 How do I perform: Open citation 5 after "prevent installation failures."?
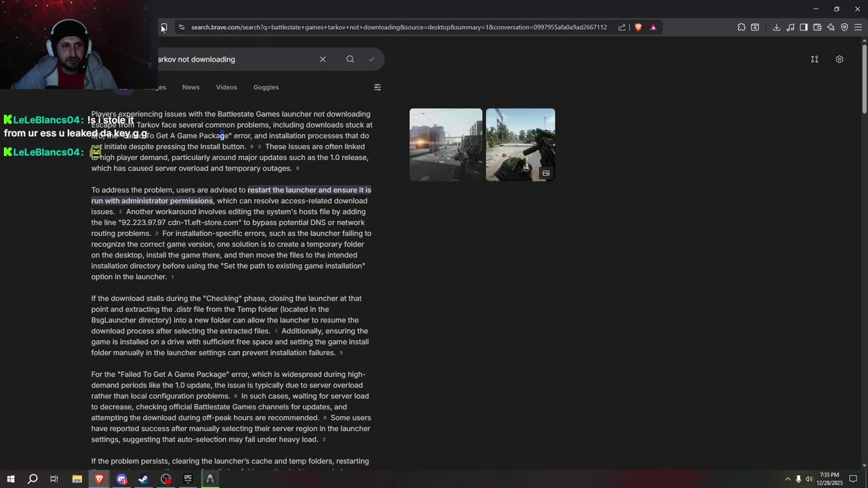tap(341, 353)
